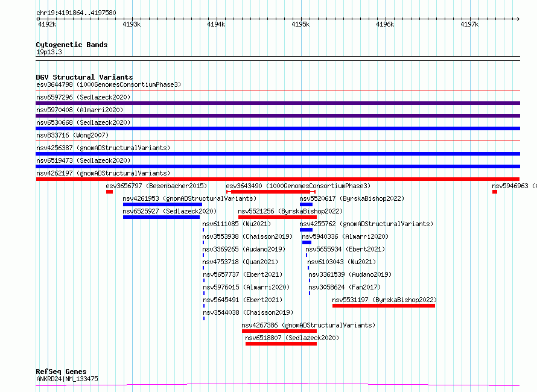The height and width of the screenshot is (392, 537).
Task: Click the nsv5940336 Almarri2020 blue bar
Action: (x=307, y=242)
